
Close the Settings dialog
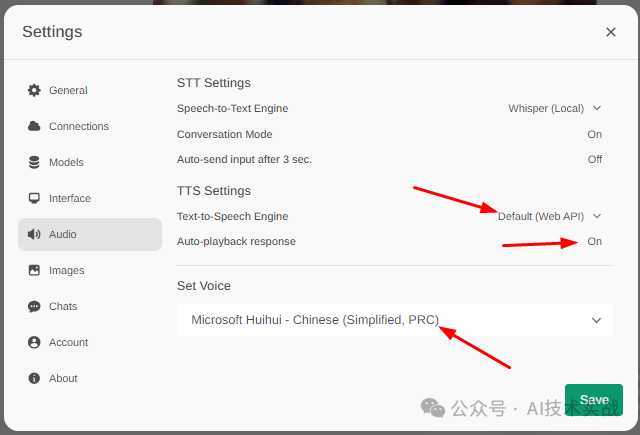611,32
